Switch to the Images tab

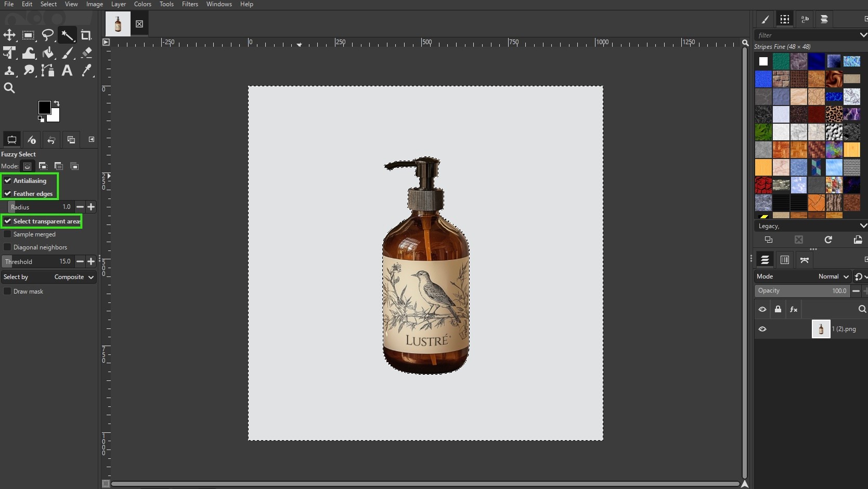click(71, 139)
